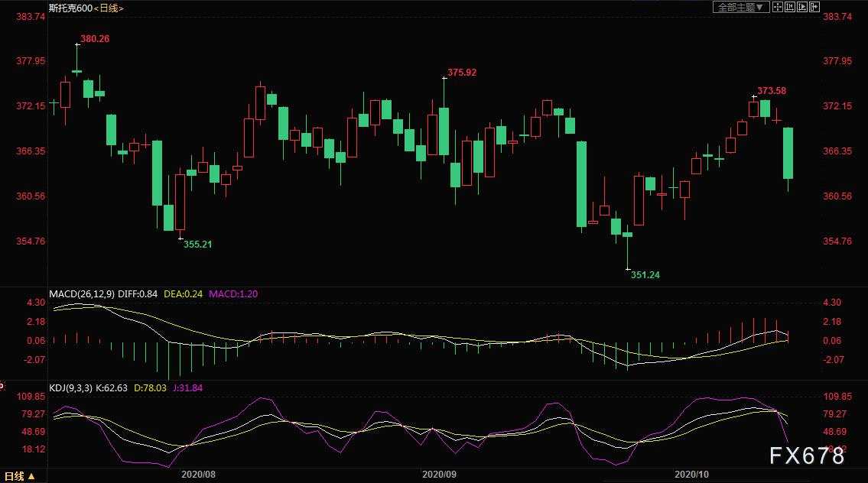Click the last large green candlestick at the right

click(788, 154)
